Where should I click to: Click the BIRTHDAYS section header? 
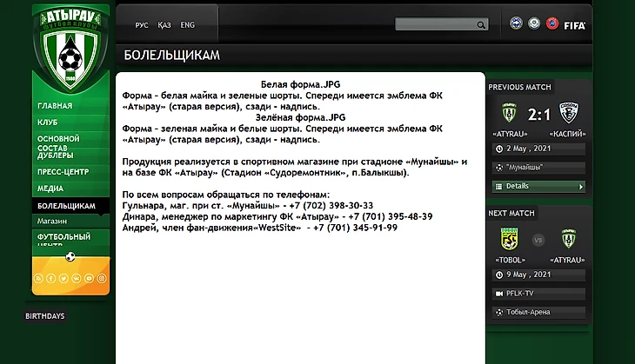pyautogui.click(x=45, y=316)
